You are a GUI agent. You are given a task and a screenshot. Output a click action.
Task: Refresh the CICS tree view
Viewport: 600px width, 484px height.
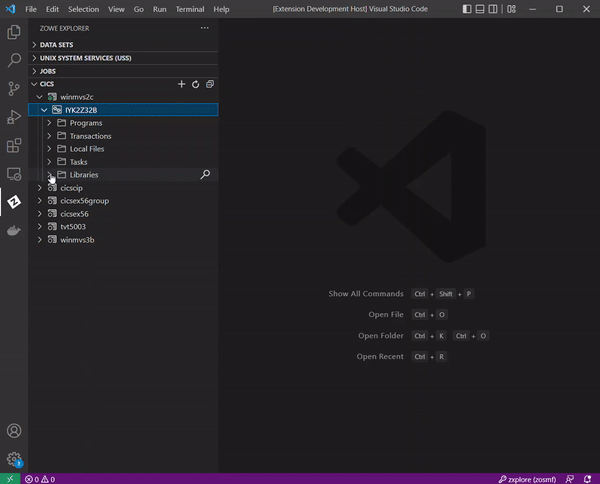pyautogui.click(x=196, y=84)
